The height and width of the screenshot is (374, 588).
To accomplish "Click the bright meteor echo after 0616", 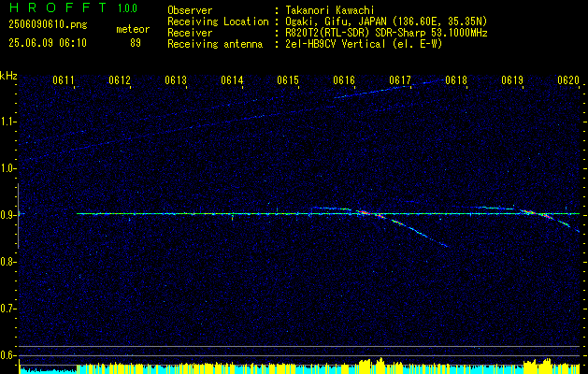I will (x=369, y=214).
